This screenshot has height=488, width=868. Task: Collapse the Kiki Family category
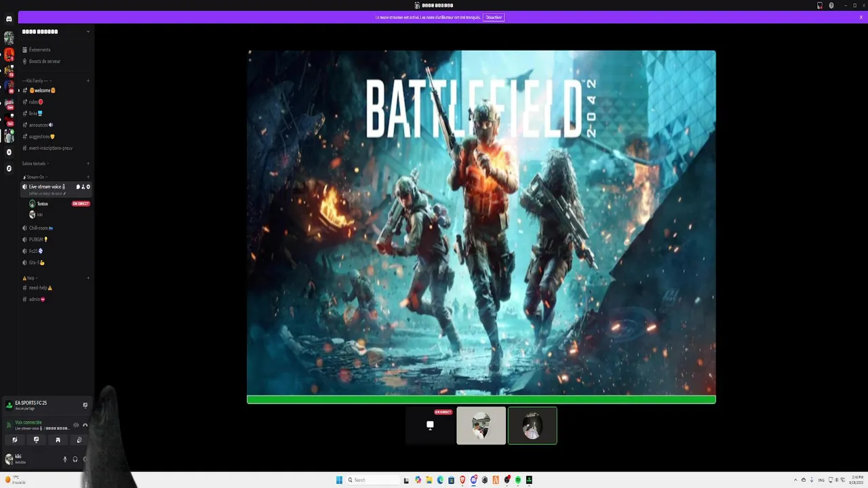(37, 81)
